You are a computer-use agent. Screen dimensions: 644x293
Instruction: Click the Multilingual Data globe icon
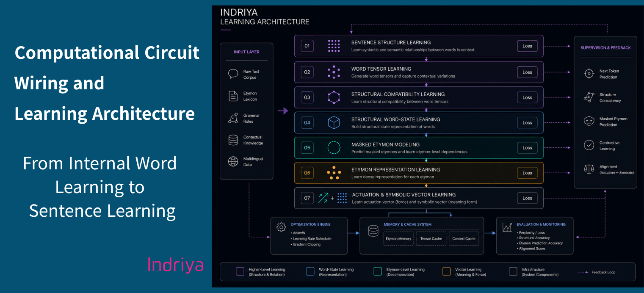click(233, 162)
